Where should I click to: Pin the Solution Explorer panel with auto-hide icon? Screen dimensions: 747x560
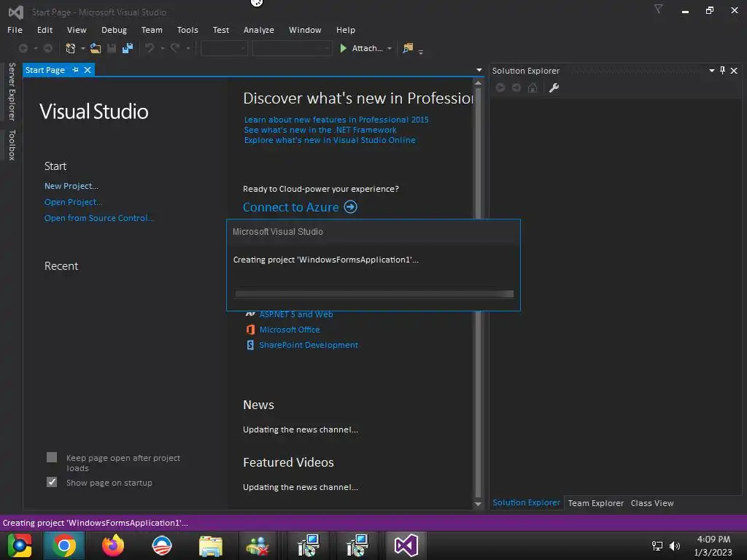(x=723, y=71)
